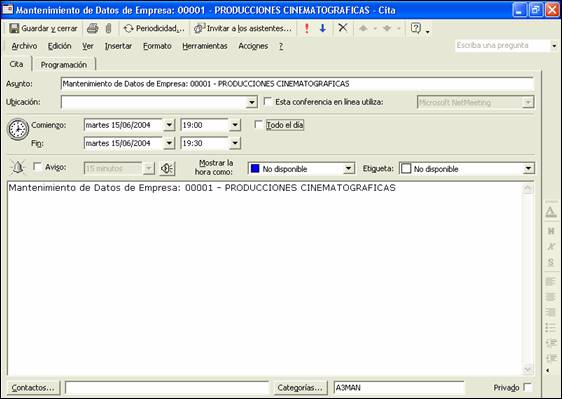562x399 pixels.
Task: Align text left in side toolbar
Action: click(551, 281)
